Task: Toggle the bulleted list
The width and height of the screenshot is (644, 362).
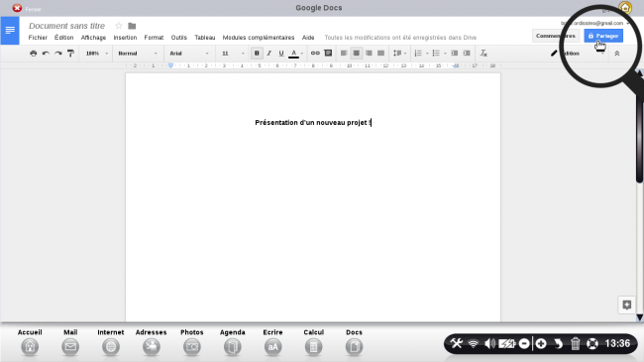Action: 436,54
